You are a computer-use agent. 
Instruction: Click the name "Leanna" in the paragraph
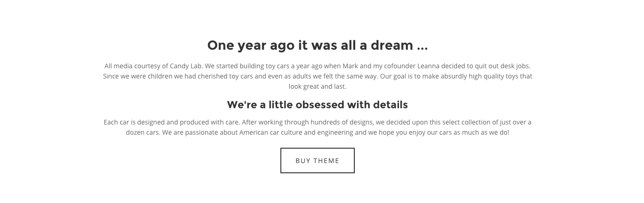coord(428,66)
